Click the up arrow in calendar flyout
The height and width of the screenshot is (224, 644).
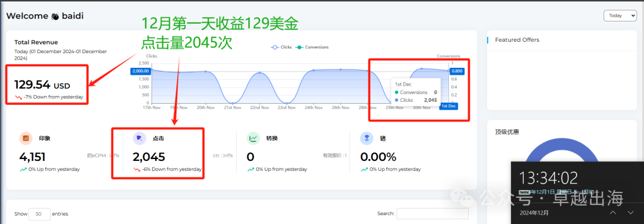pyautogui.click(x=612, y=213)
